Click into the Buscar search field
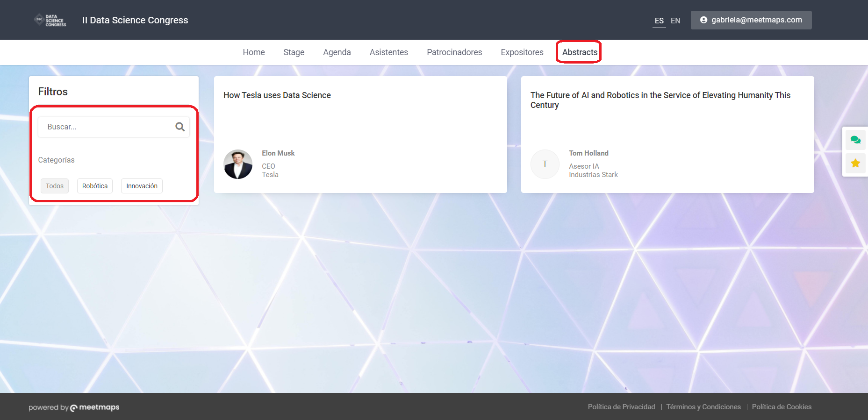The height and width of the screenshot is (420, 868). click(114, 127)
